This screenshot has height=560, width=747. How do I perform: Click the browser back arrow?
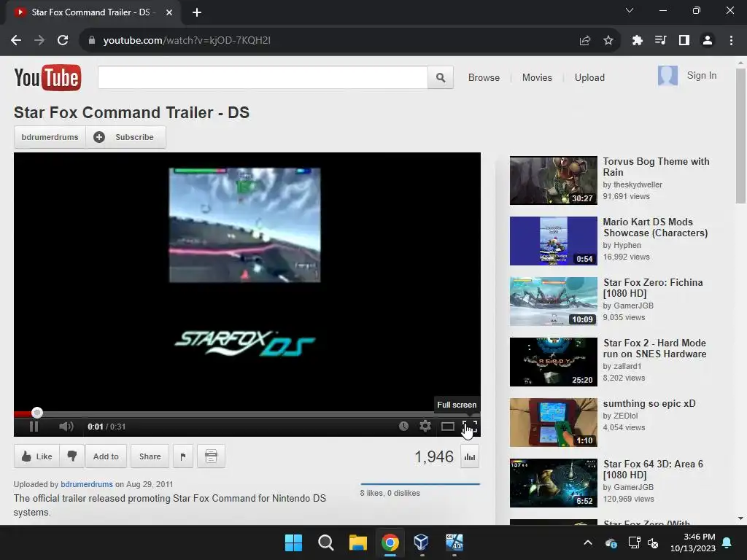point(16,40)
